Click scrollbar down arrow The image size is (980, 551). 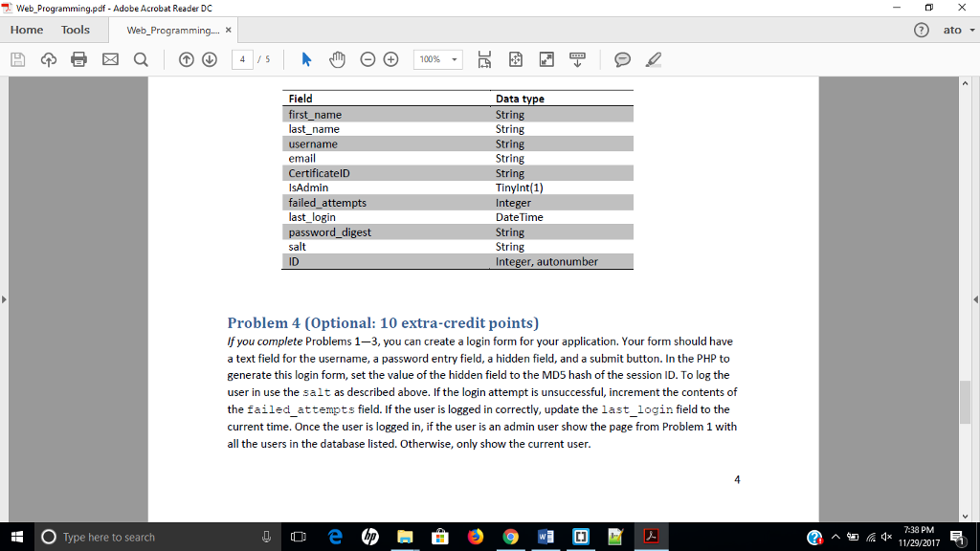coord(965,516)
